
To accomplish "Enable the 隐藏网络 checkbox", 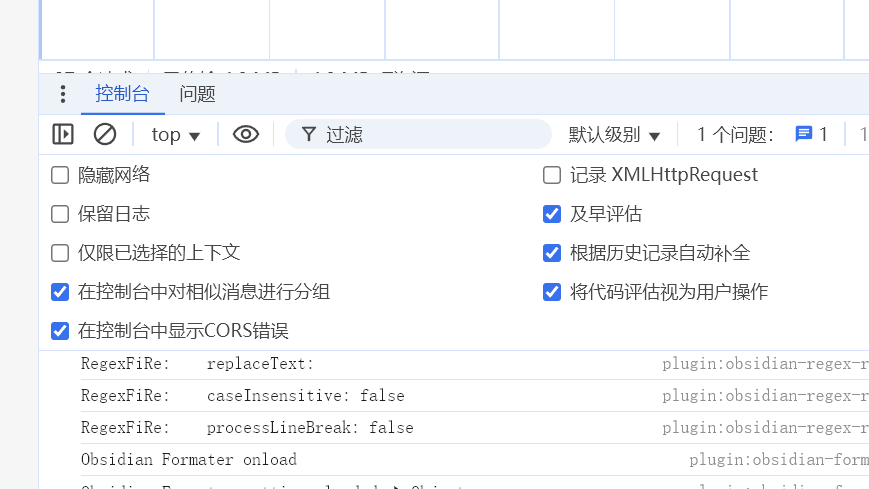I will (60, 175).
